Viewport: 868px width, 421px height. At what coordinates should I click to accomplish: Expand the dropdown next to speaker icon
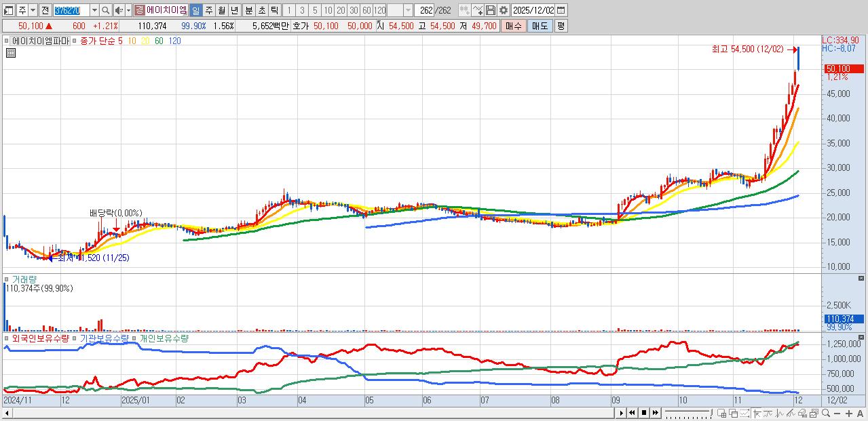[x=128, y=10]
